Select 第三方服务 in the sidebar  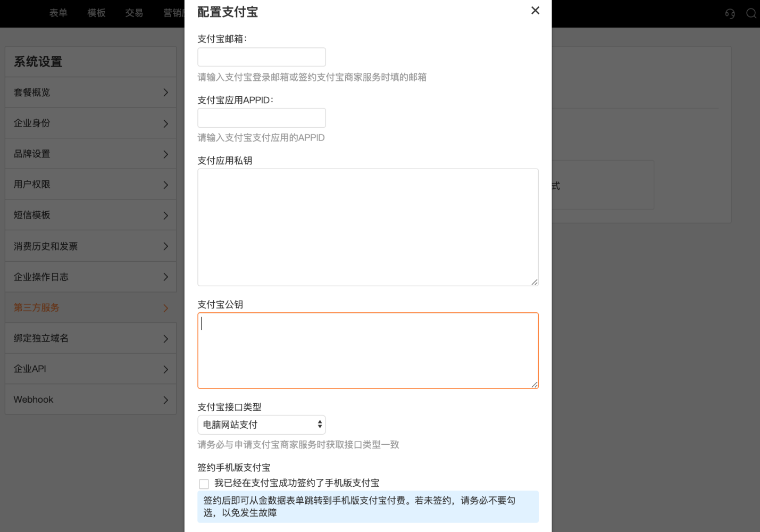90,307
